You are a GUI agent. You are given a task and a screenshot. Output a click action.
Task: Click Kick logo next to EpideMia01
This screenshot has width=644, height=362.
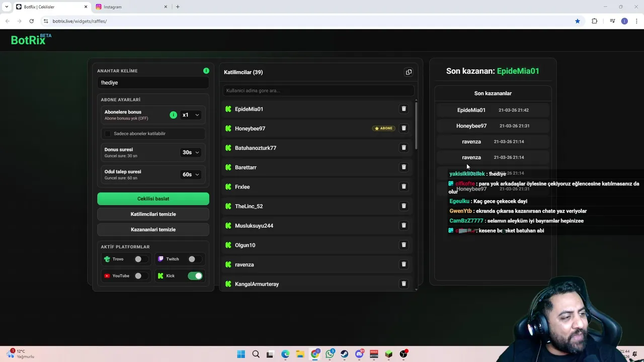[x=228, y=109]
